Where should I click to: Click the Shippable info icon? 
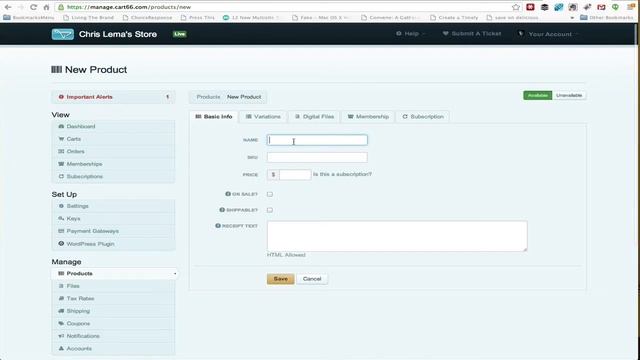222,210
